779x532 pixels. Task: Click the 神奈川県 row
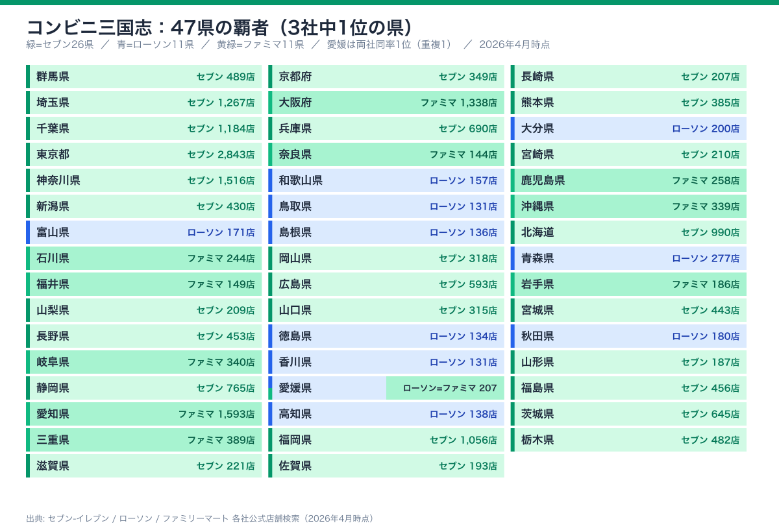click(144, 180)
